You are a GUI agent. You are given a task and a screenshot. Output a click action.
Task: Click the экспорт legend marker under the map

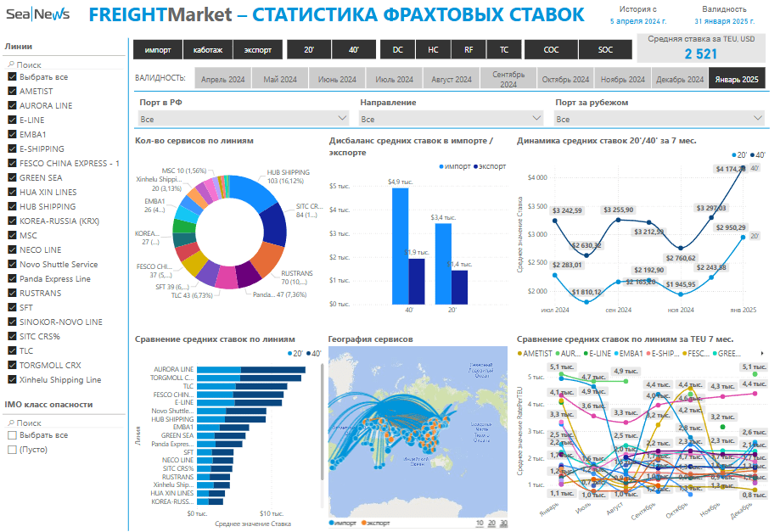tap(363, 523)
